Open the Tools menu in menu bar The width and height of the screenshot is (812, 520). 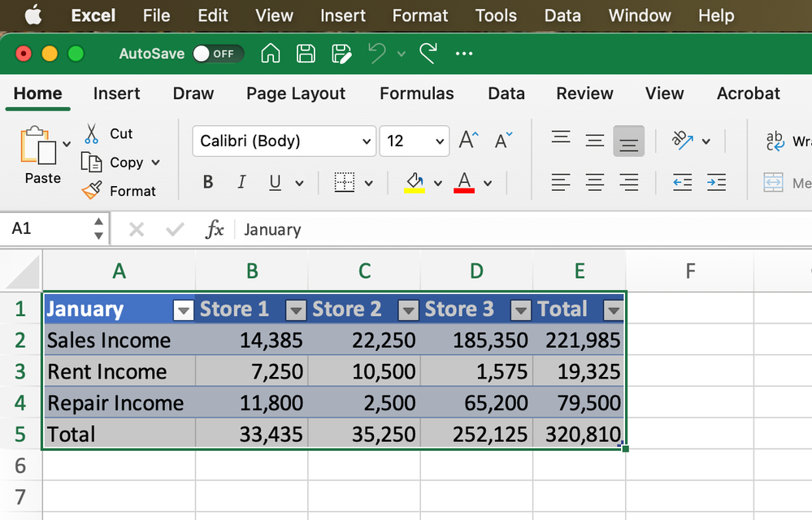point(496,15)
